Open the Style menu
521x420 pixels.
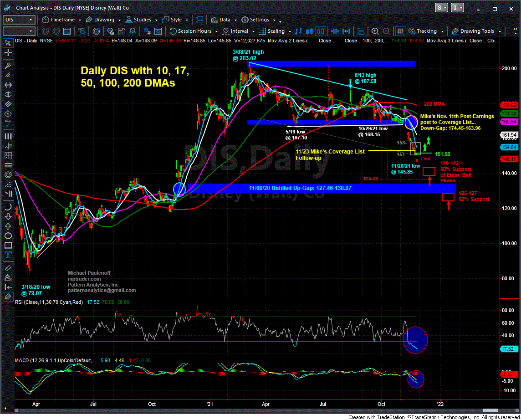pos(172,20)
